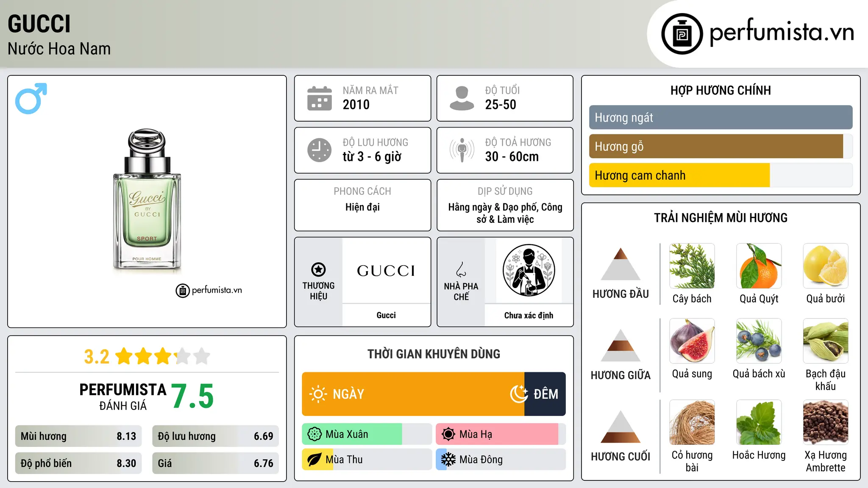Click the Gucci Sport perfume bottle image

[x=147, y=199]
